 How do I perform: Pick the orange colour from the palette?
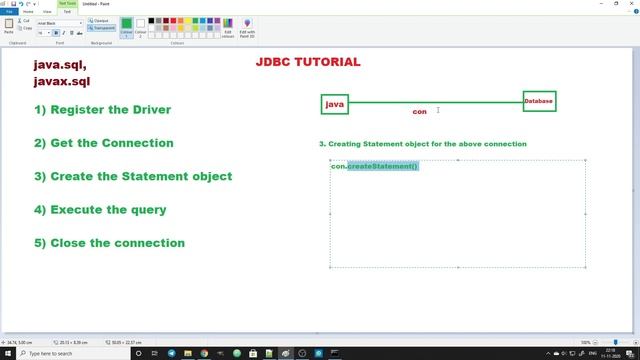181,20
